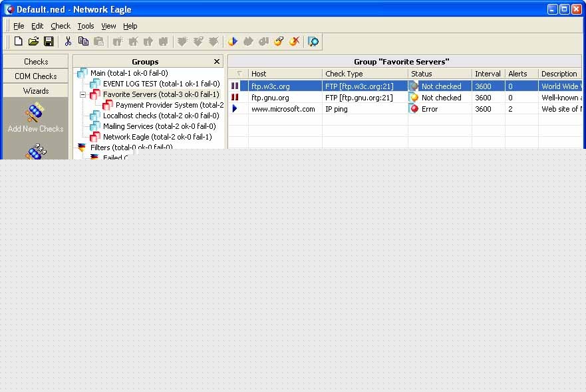Click the pause icon in the ftp.w3c.org row

point(235,86)
